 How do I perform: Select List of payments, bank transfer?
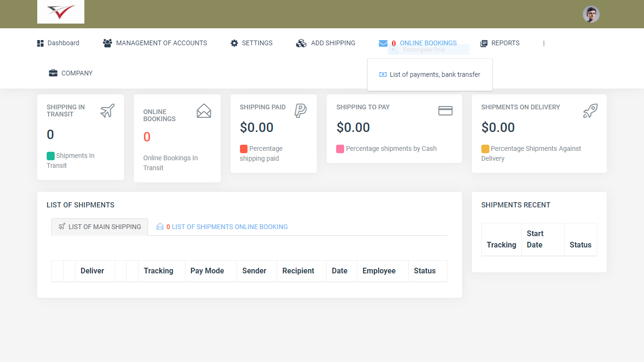[x=430, y=74]
